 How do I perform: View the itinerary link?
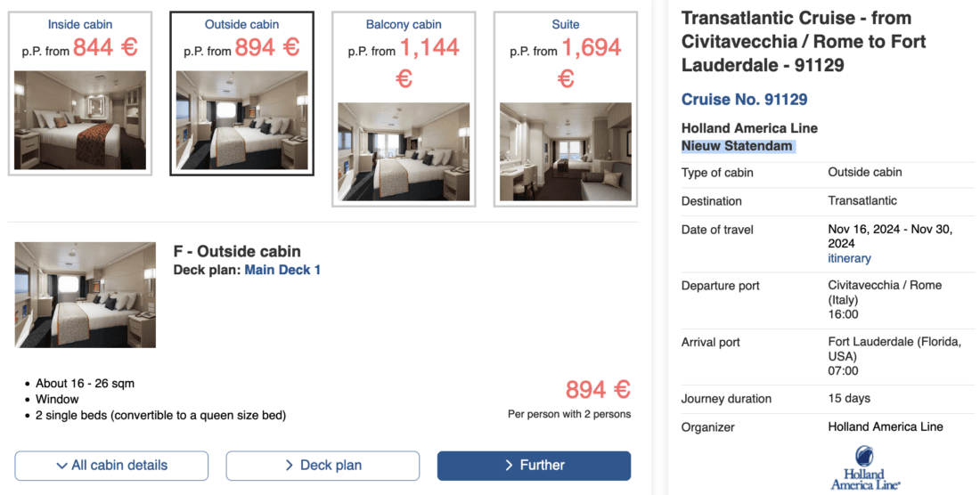(x=849, y=258)
